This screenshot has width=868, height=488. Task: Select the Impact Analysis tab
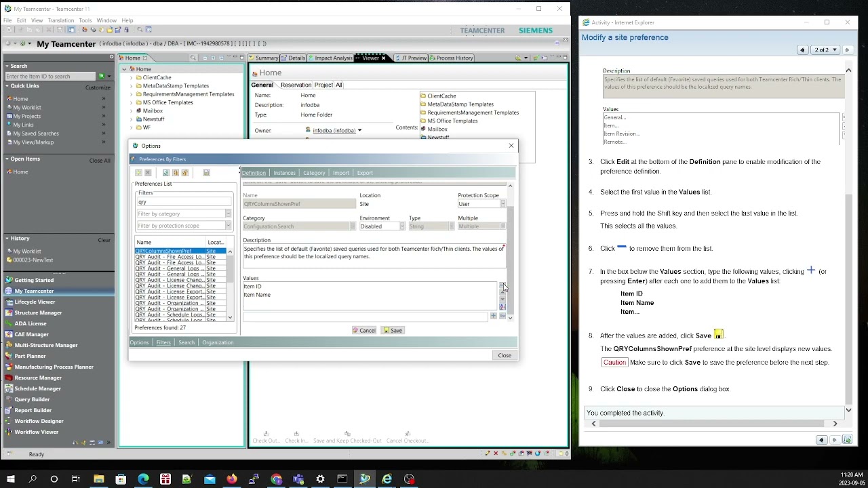[x=330, y=58]
